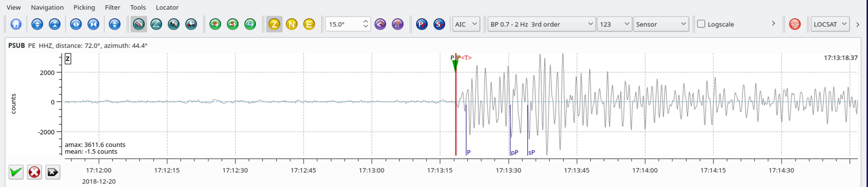
Task: Click the blue home reset-view icon
Action: coord(16,24)
